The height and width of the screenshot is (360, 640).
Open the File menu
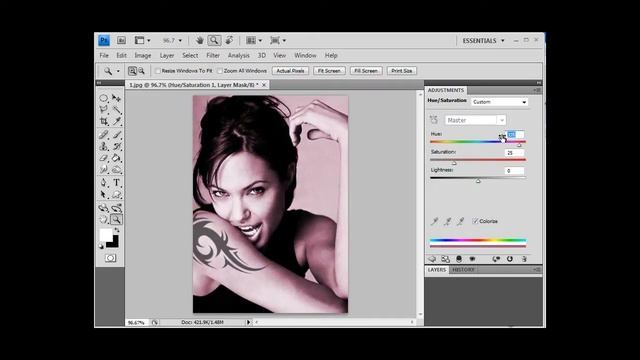(104, 56)
